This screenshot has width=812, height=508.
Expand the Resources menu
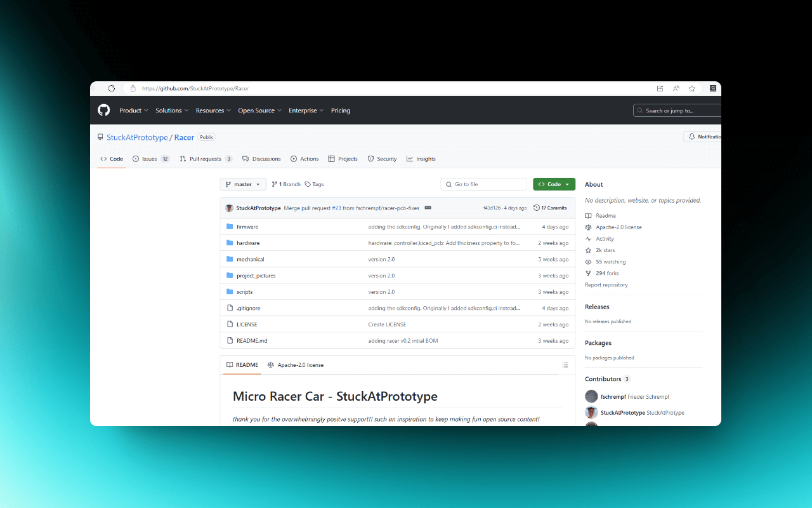(x=213, y=110)
